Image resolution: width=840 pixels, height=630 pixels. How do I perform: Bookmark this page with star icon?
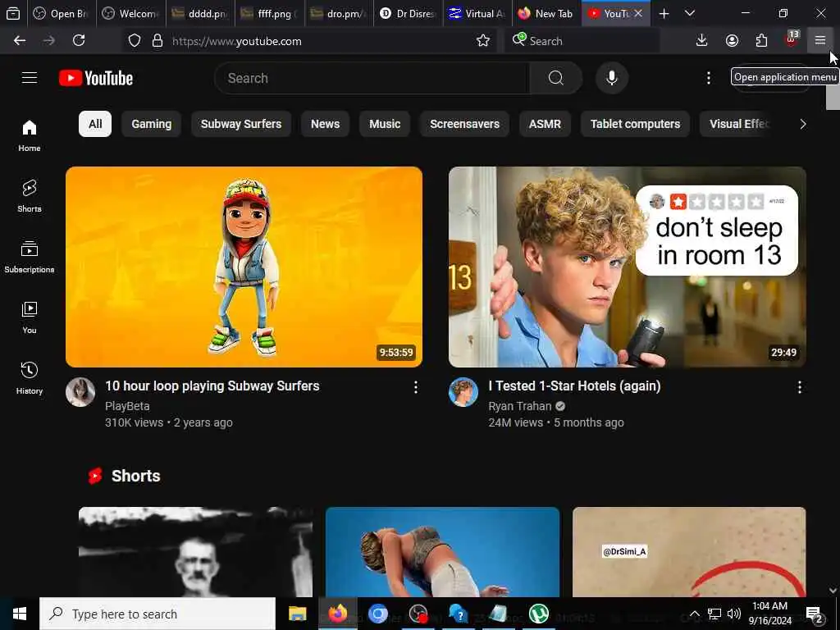pyautogui.click(x=482, y=41)
